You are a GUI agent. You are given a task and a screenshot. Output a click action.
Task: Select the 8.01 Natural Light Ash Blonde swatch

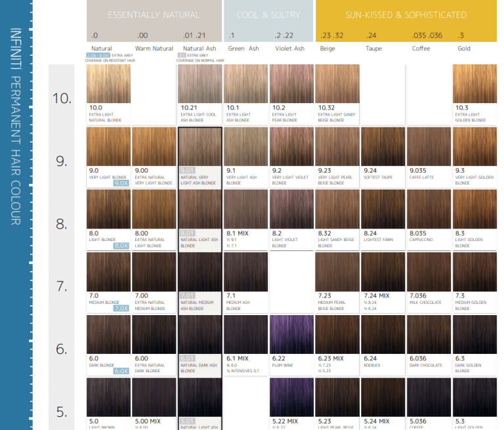point(200,209)
